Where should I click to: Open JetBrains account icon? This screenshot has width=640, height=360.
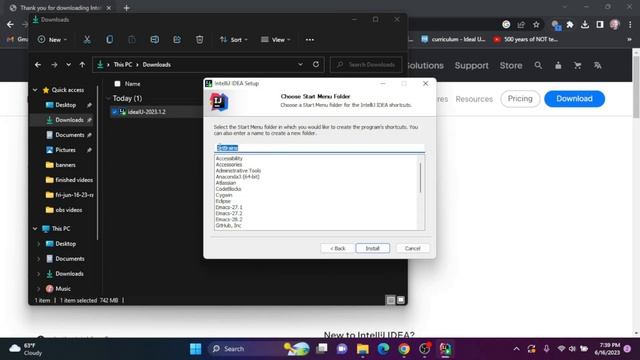[x=558, y=65]
